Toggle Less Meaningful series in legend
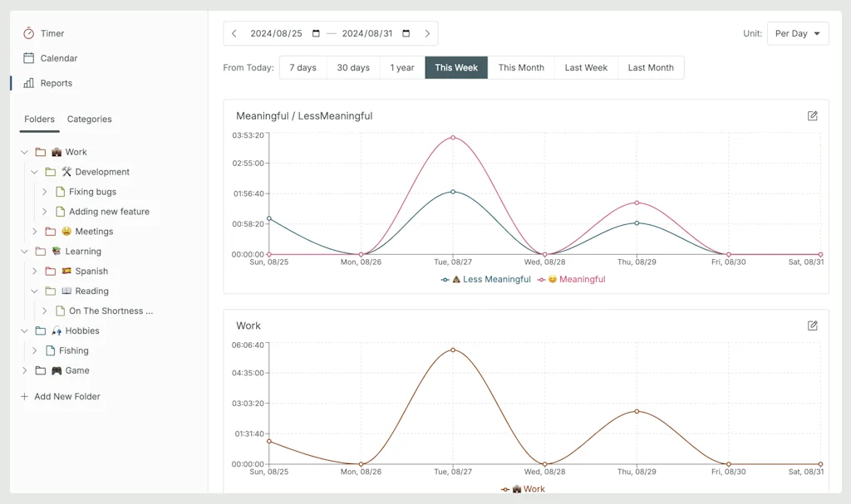Image resolution: width=851 pixels, height=504 pixels. [486, 280]
